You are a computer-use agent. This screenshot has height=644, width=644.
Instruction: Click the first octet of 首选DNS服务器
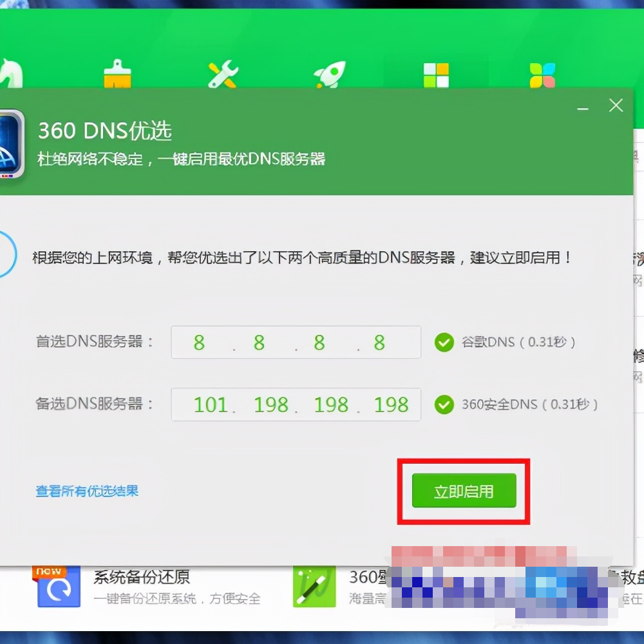click(x=198, y=342)
